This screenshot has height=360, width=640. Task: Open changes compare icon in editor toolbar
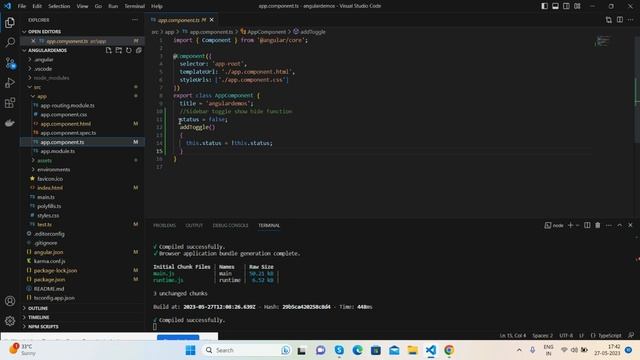609,20
